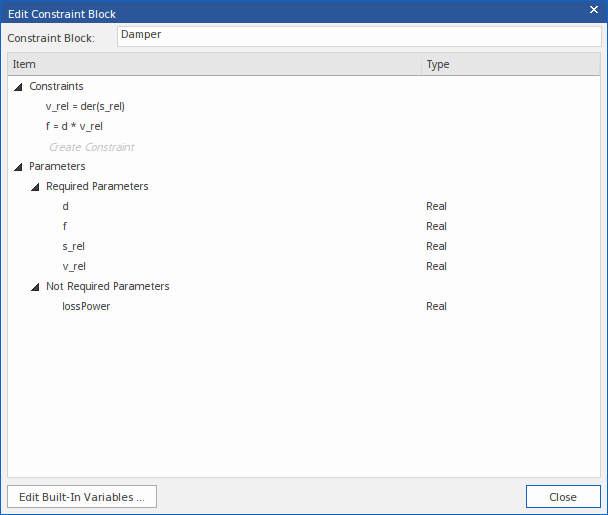
Task: Click the Real type for parameter d
Action: point(436,206)
